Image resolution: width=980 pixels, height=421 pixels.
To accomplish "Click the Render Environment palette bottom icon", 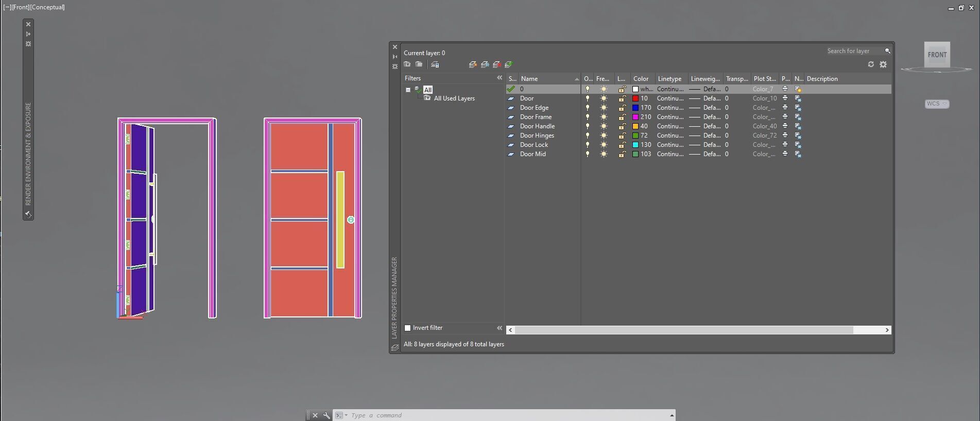I will [28, 214].
